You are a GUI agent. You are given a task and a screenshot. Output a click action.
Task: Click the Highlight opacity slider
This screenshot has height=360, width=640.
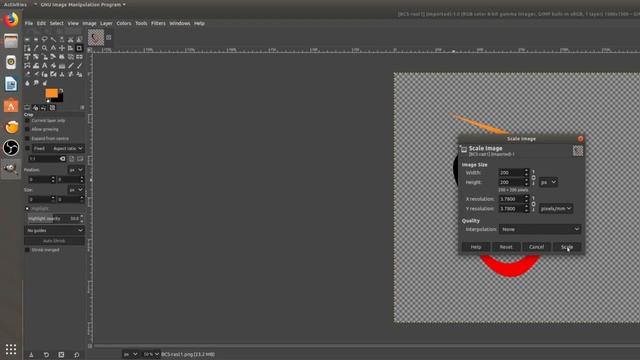coord(53,219)
